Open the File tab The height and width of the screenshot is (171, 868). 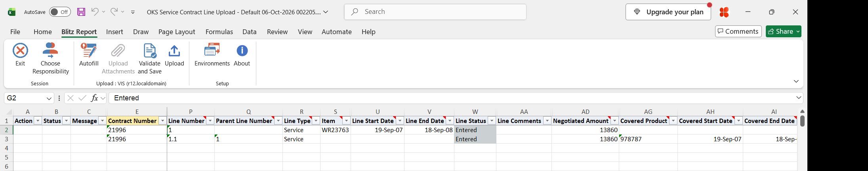(15, 32)
